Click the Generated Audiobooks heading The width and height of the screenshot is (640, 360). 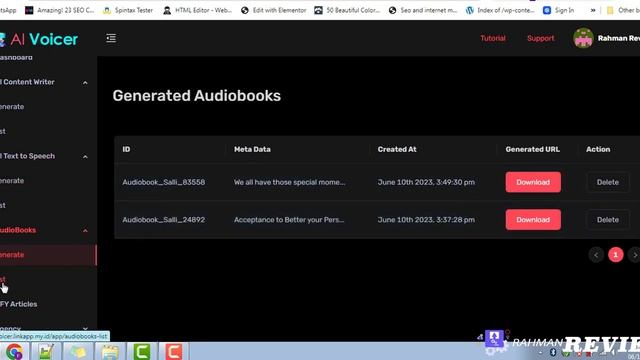point(197,96)
